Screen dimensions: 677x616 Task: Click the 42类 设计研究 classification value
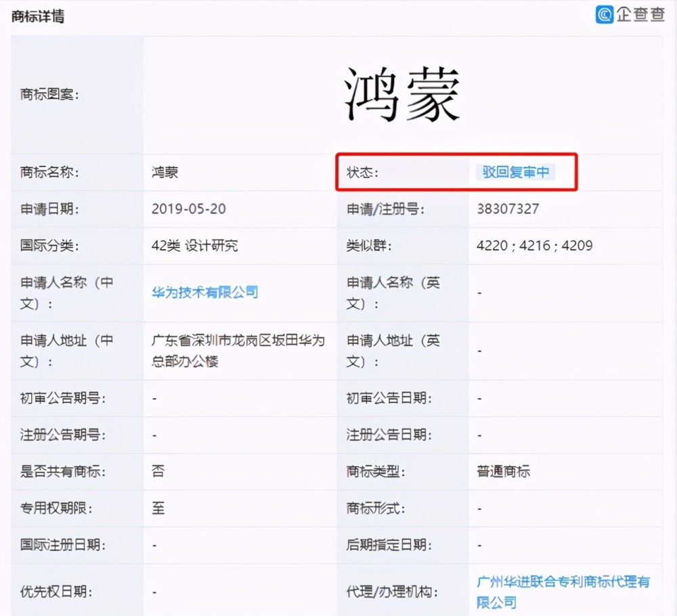point(194,246)
